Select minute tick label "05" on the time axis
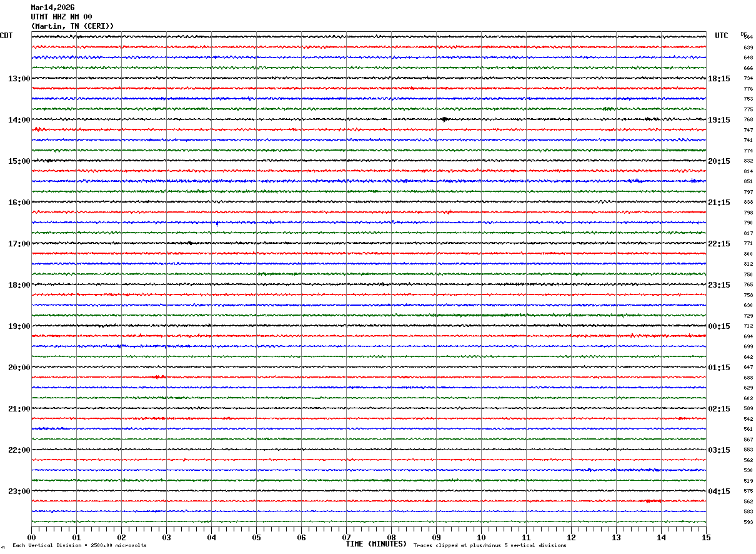The height and width of the screenshot is (554, 756). 256,538
